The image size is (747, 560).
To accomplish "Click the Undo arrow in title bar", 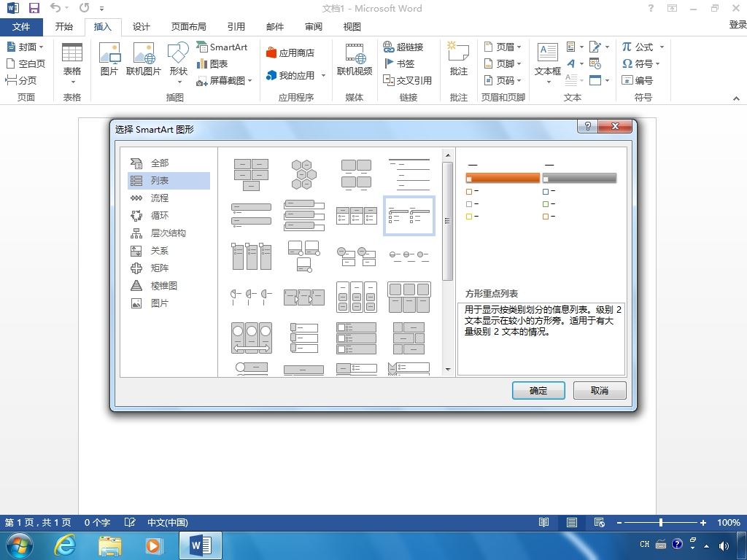I will click(x=55, y=7).
